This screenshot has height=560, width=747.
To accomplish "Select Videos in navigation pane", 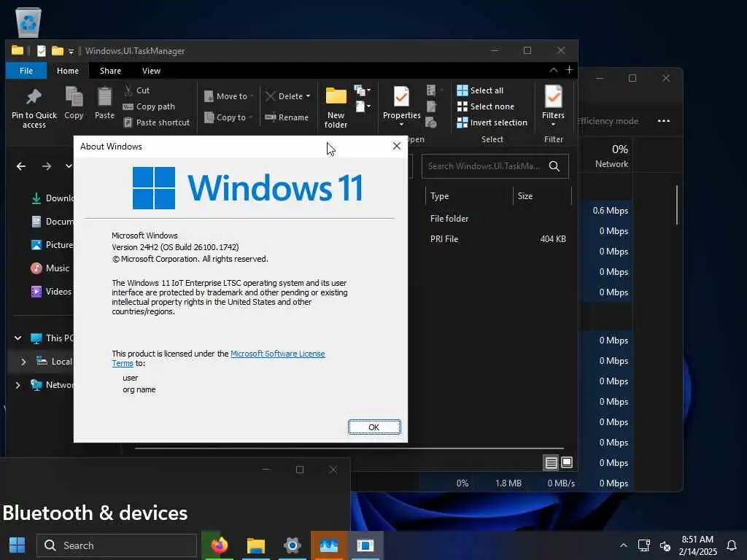I will [x=51, y=292].
